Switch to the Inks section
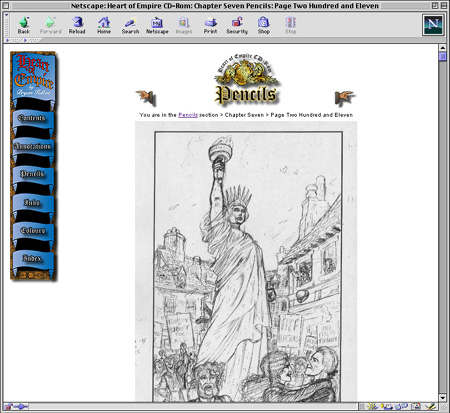 [x=32, y=203]
